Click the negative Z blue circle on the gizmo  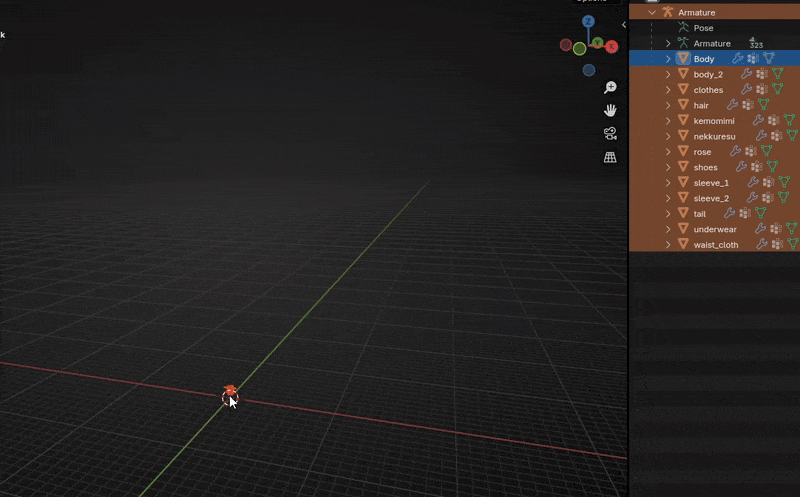tap(589, 70)
